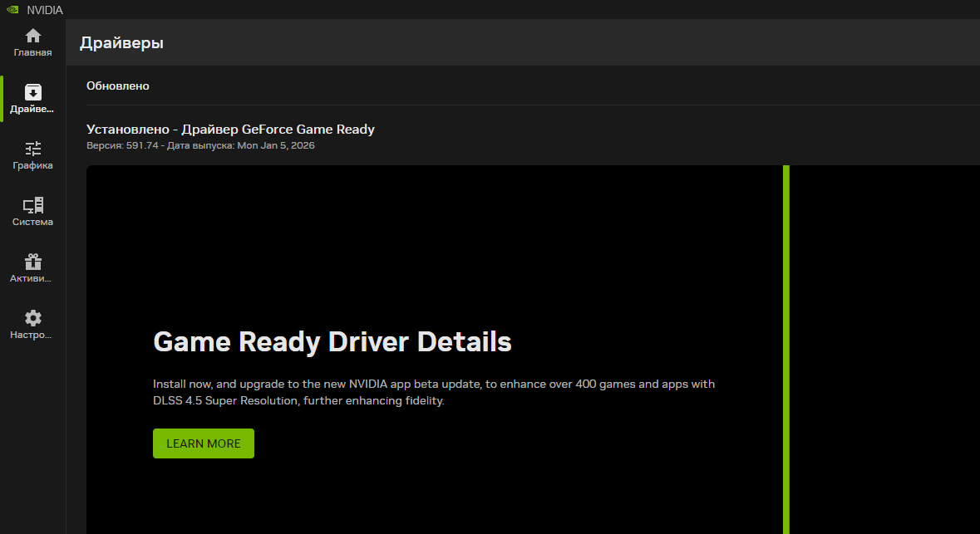Screen dimensions: 980x534
Task: Click the NVIDIA title bar text
Action: pyautogui.click(x=44, y=10)
